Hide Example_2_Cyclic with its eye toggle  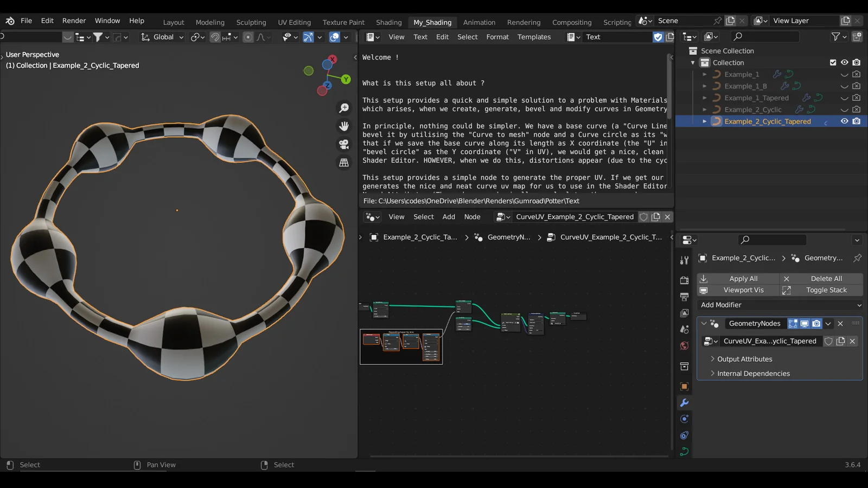844,109
